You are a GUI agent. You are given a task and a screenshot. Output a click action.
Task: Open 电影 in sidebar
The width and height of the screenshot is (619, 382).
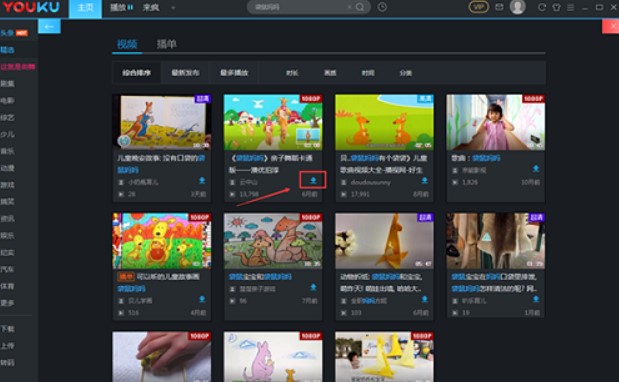pyautogui.click(x=8, y=101)
